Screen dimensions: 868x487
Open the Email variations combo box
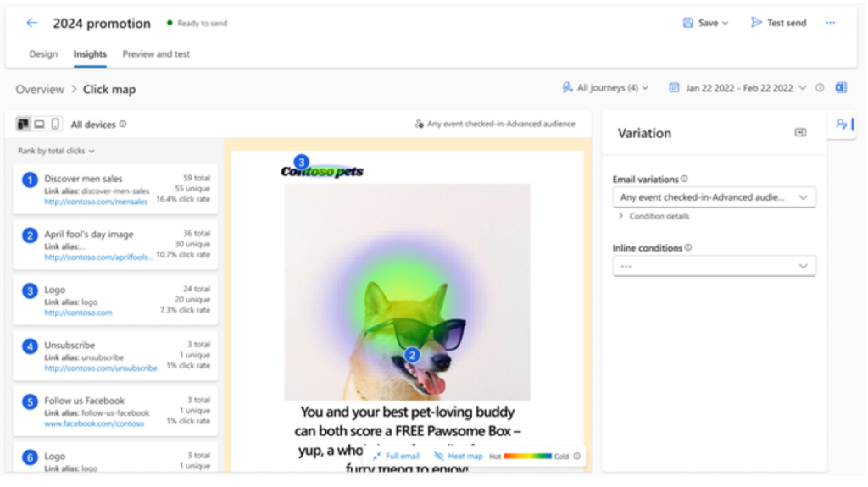714,197
